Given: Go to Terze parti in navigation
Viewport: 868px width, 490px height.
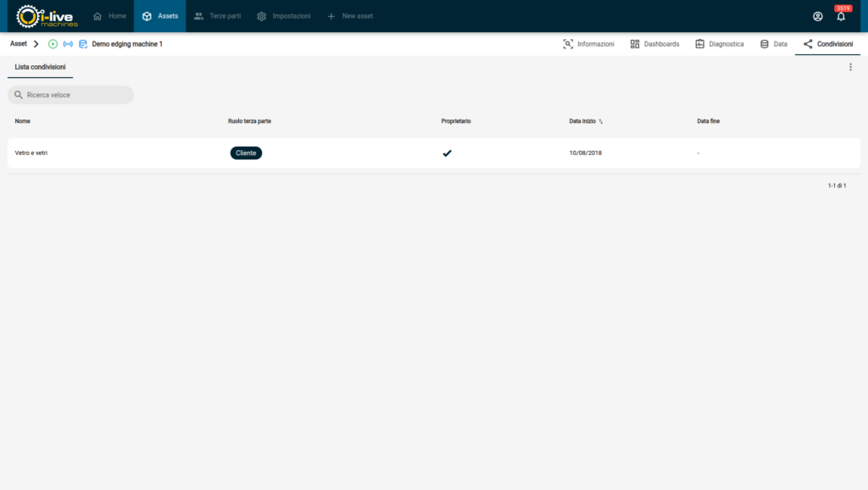Looking at the screenshot, I should (217, 16).
